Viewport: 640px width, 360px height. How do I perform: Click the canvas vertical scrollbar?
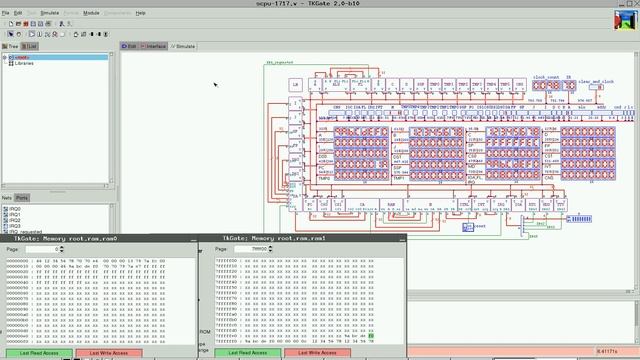[x=636, y=171]
